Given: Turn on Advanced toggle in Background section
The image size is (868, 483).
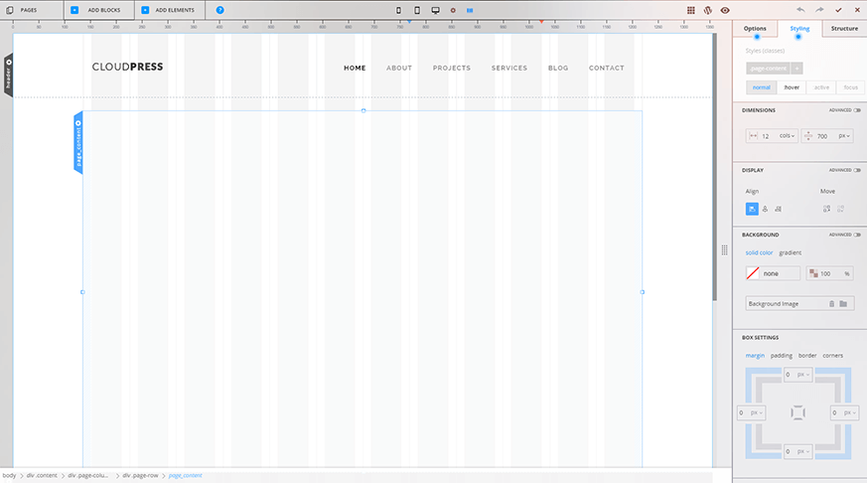Looking at the screenshot, I should pos(857,235).
